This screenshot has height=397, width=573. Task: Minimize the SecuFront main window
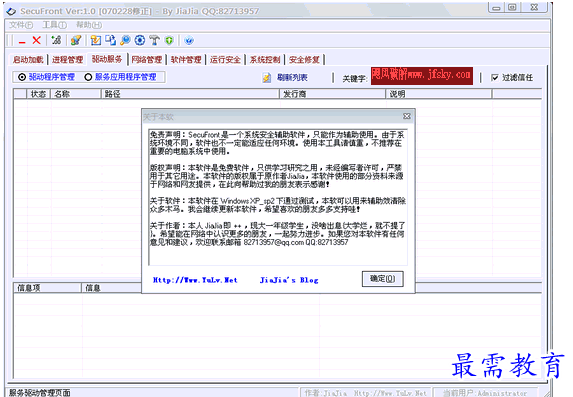(x=496, y=8)
